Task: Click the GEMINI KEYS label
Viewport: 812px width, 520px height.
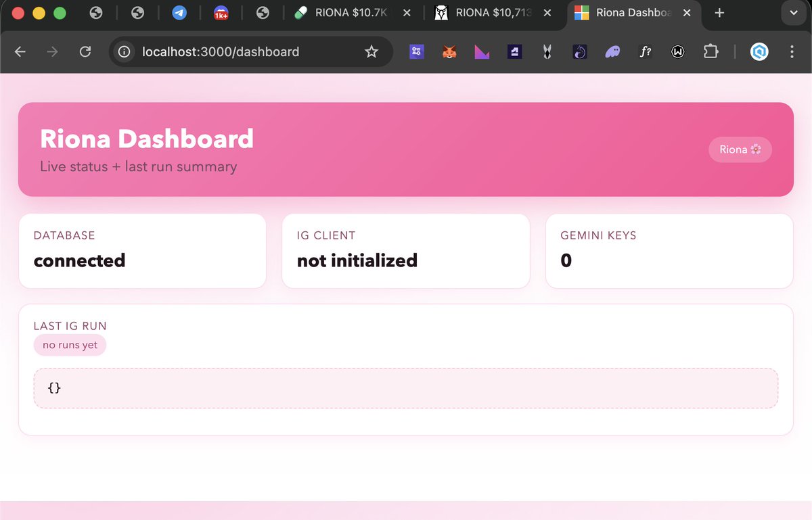Action: pos(598,235)
